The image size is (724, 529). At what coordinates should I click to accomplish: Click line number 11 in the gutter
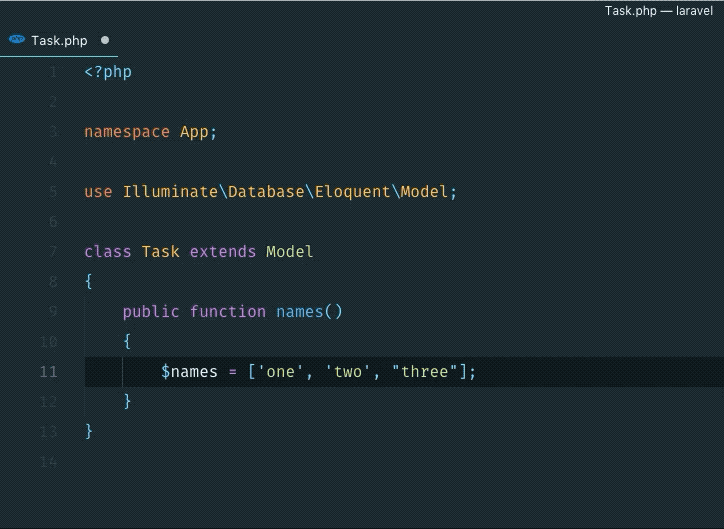48,372
